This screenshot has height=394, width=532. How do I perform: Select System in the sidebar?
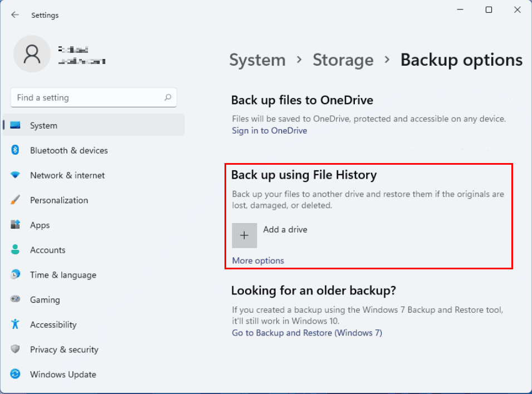43,126
